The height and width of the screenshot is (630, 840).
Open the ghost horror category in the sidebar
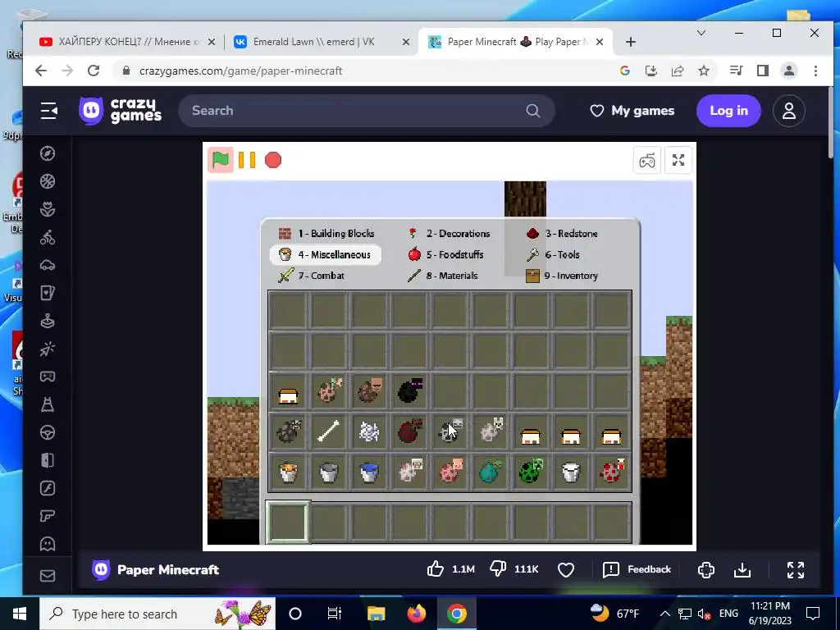(x=48, y=544)
